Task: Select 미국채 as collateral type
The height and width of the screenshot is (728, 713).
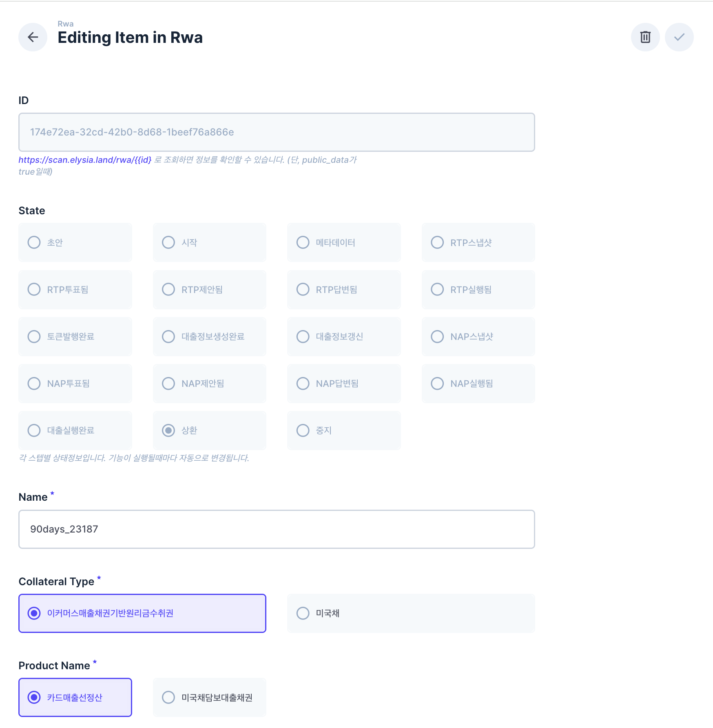Action: tap(303, 613)
